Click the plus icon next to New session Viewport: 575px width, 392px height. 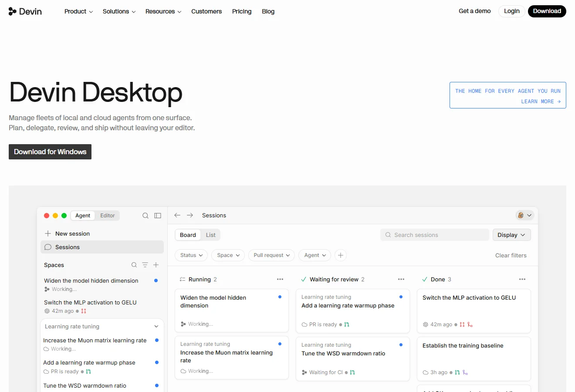point(48,233)
